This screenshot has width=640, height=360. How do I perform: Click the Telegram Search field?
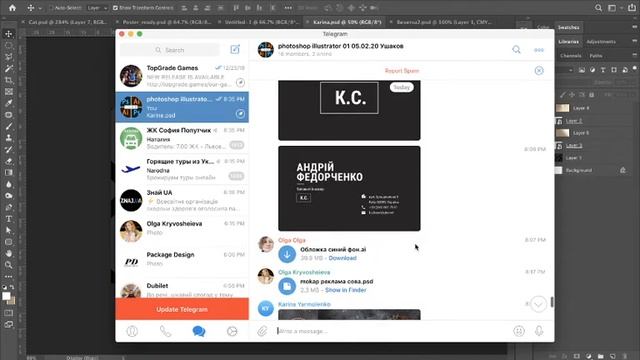(x=169, y=50)
